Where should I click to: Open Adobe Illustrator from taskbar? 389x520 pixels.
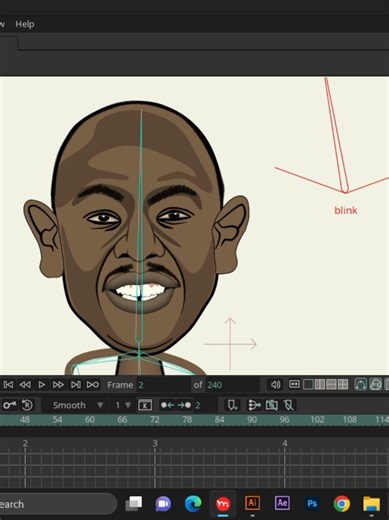pyautogui.click(x=252, y=503)
